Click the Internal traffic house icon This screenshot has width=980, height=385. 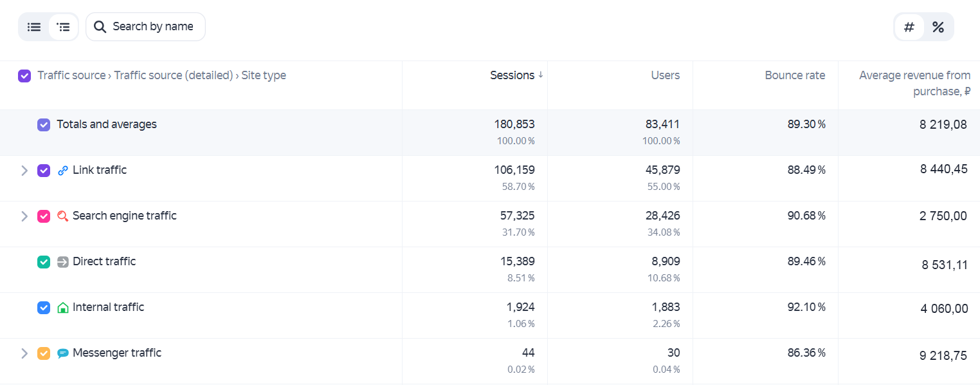click(62, 308)
